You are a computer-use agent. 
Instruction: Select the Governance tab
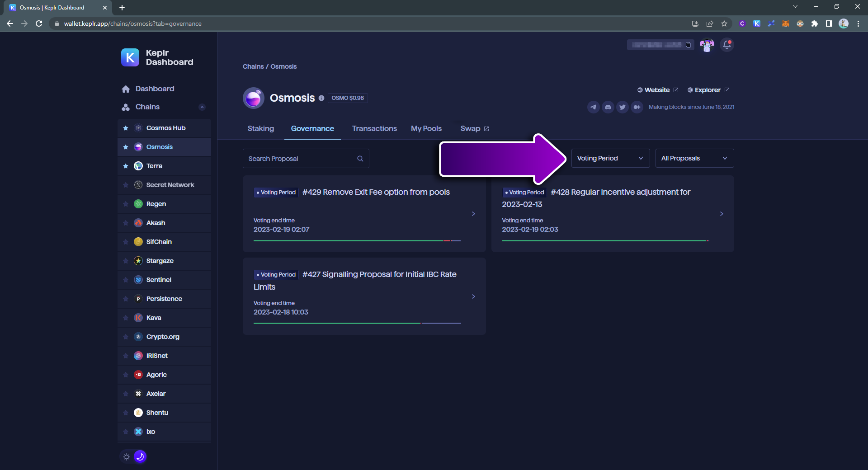312,129
